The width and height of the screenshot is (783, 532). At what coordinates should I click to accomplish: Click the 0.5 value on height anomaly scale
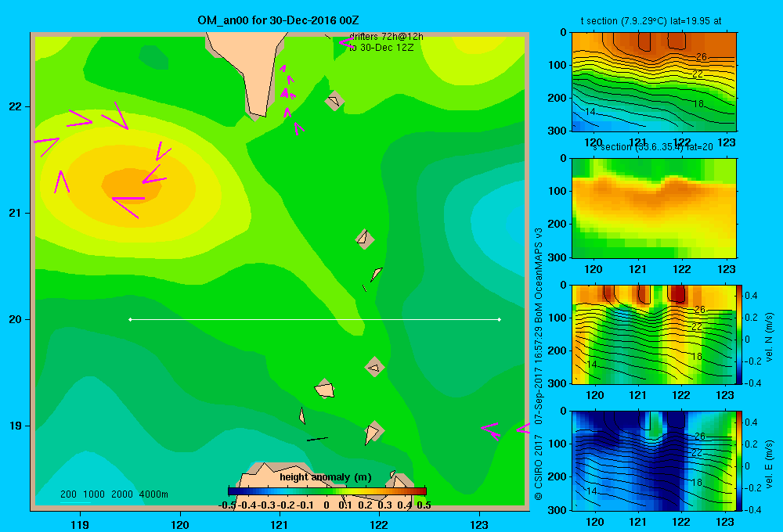[424, 505]
